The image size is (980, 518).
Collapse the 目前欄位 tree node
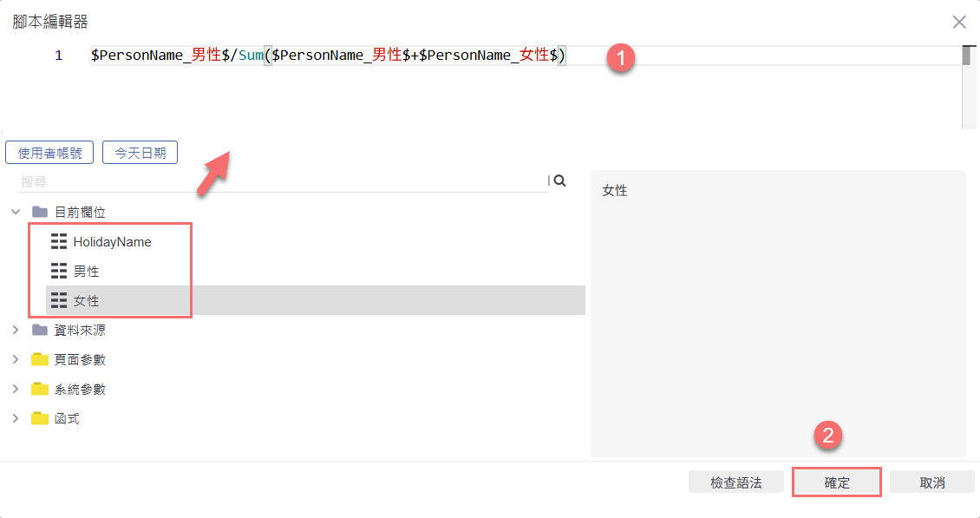tap(16, 212)
